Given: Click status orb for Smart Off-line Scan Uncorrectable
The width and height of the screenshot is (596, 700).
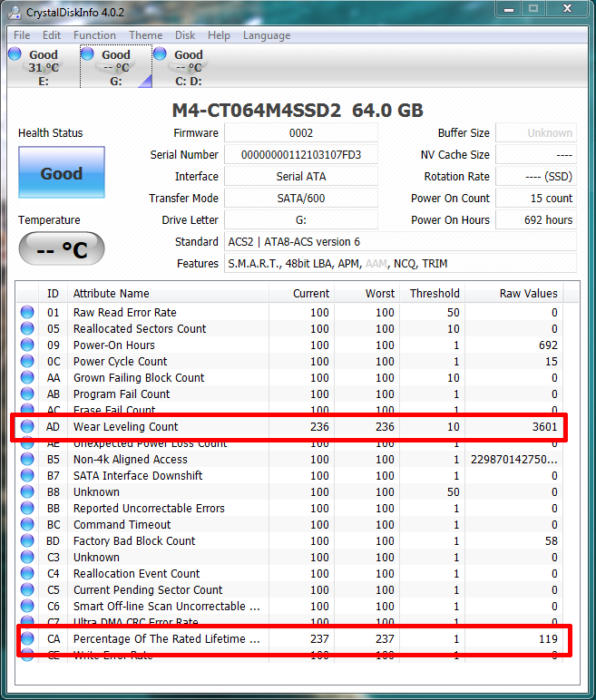Looking at the screenshot, I should pos(27,606).
